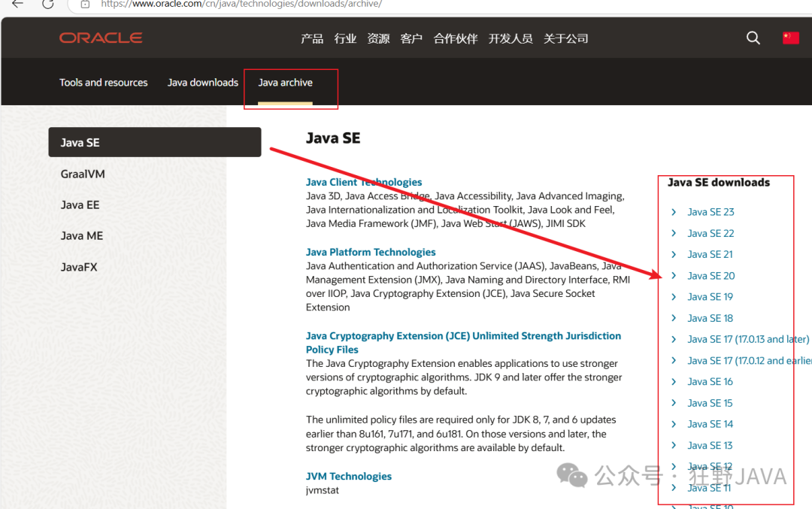The height and width of the screenshot is (509, 812).
Task: Open the 关于公司 top menu
Action: coord(565,38)
